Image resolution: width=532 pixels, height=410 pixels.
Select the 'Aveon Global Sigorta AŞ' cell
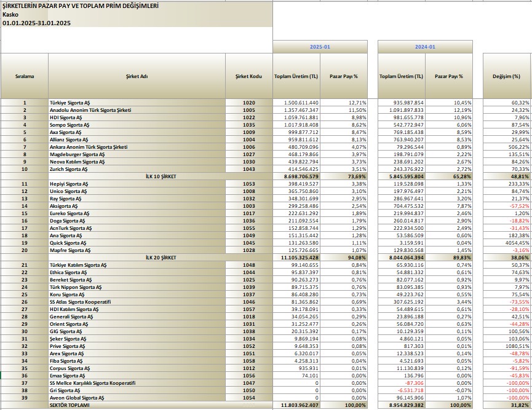(137, 398)
